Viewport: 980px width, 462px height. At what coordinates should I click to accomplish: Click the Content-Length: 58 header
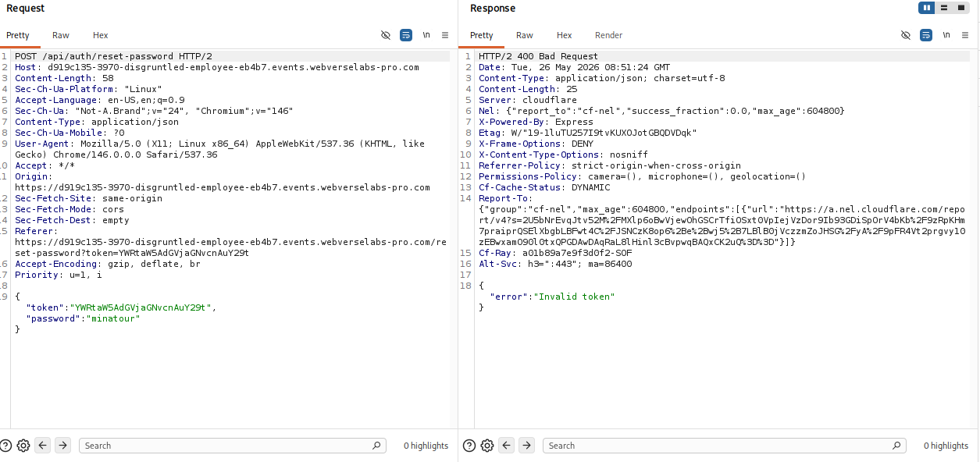pos(64,78)
